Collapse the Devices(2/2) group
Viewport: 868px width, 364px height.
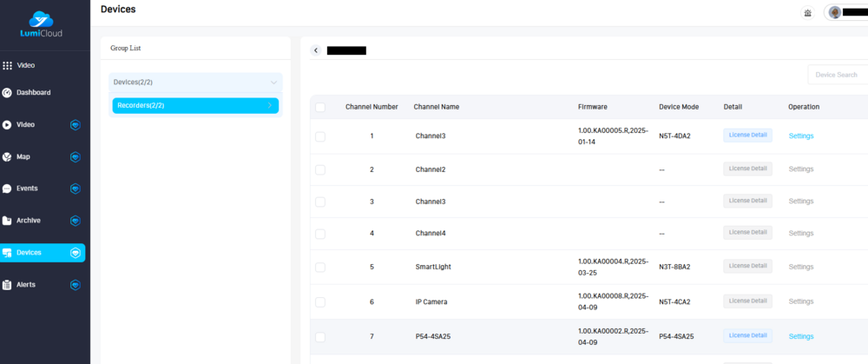pyautogui.click(x=273, y=83)
